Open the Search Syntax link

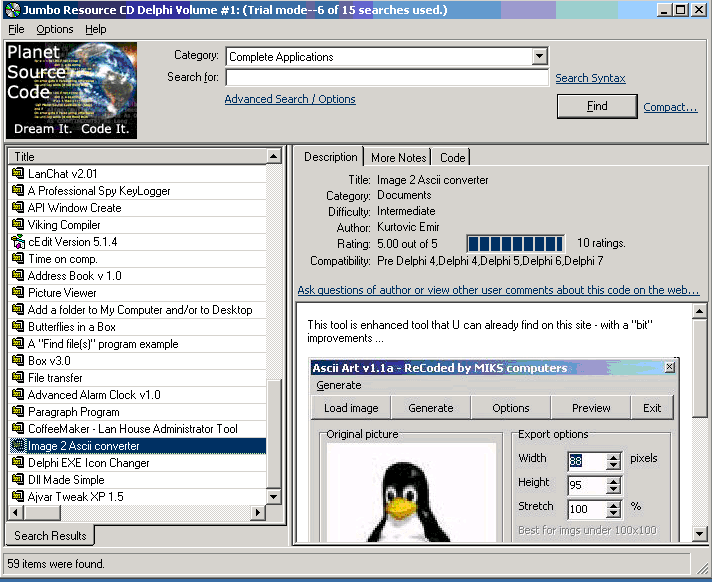pyautogui.click(x=590, y=78)
